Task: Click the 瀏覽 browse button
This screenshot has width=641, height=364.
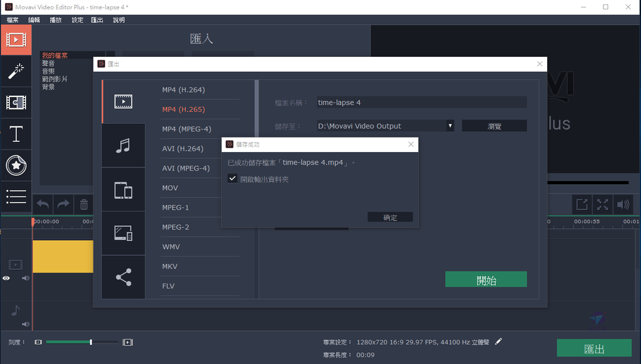Action: click(x=495, y=126)
